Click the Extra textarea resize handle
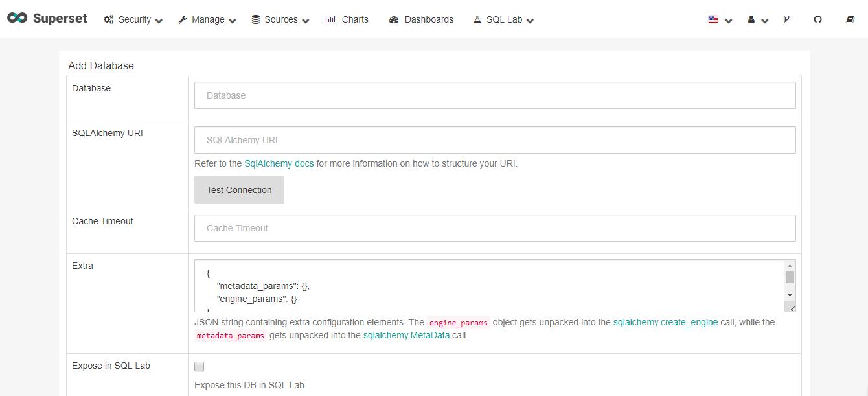The height and width of the screenshot is (396, 868). pos(790,307)
